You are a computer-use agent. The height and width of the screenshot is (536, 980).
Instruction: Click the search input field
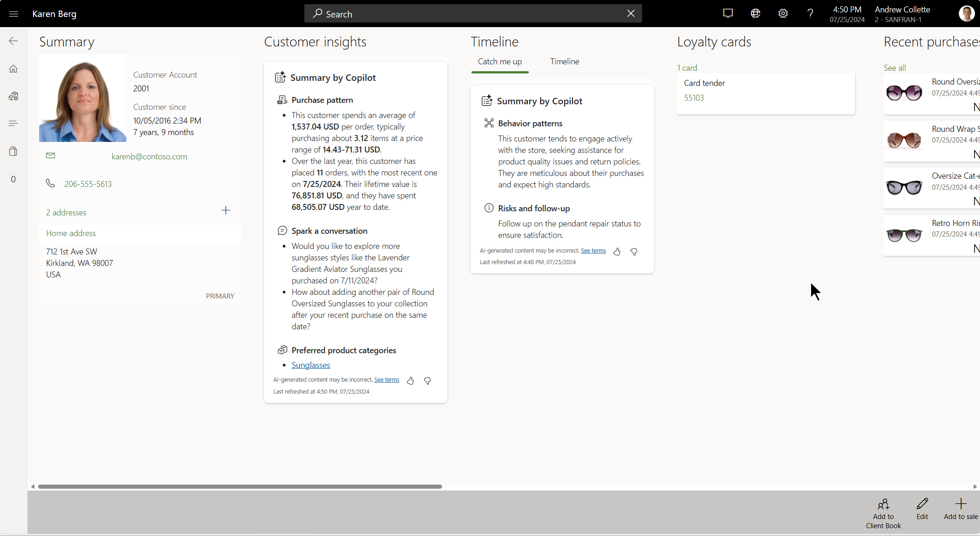coord(471,13)
